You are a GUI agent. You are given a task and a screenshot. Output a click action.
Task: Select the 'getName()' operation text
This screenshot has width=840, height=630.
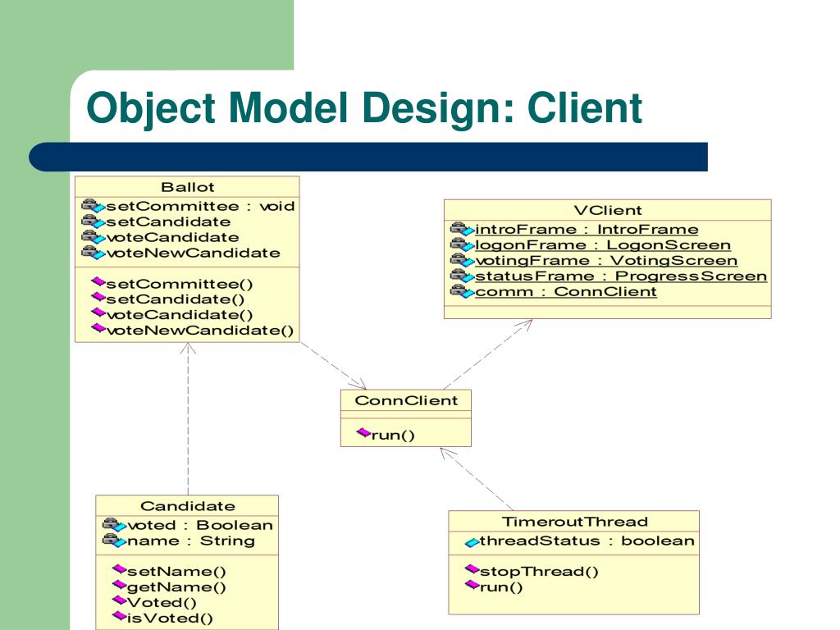tap(177, 587)
